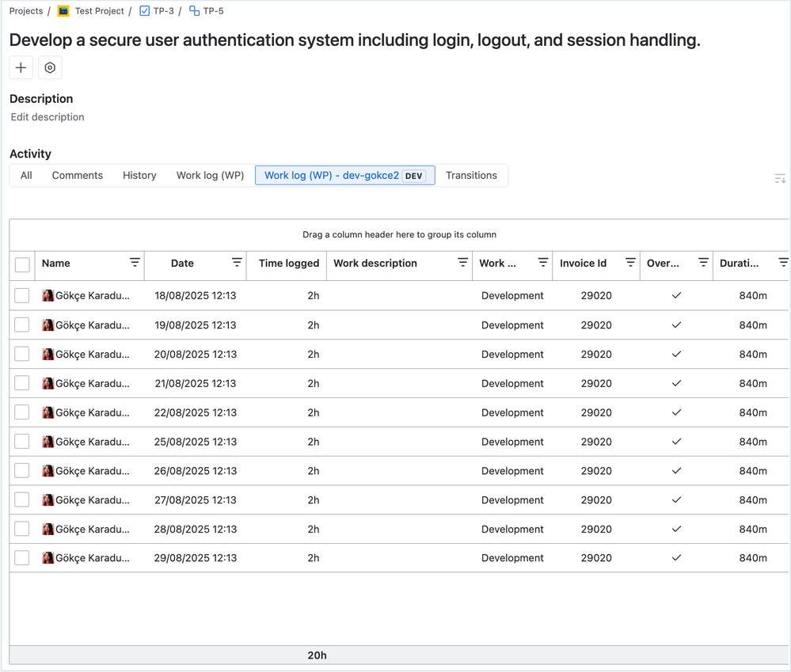The height and width of the screenshot is (672, 791).
Task: Open the filter icon on the Name column
Action: 135,263
